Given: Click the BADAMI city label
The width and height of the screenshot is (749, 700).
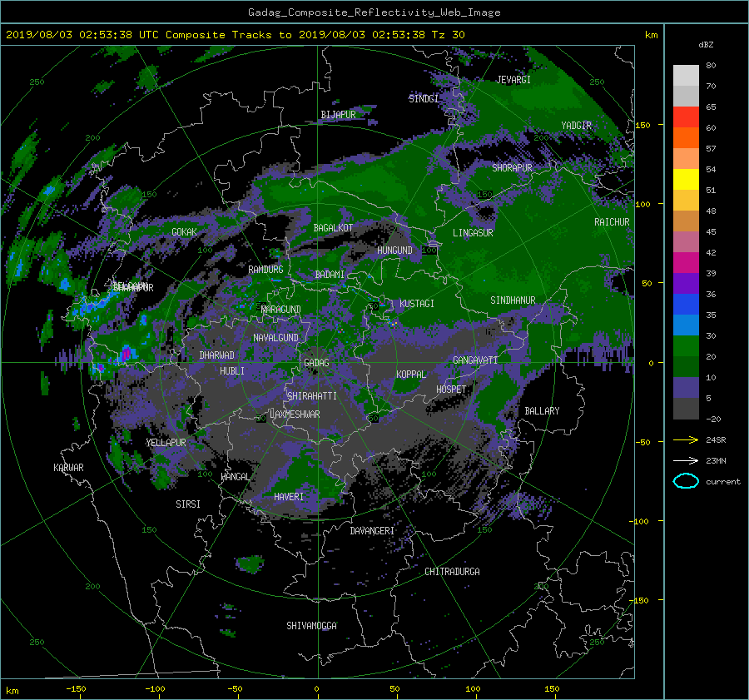Looking at the screenshot, I should click(x=330, y=275).
